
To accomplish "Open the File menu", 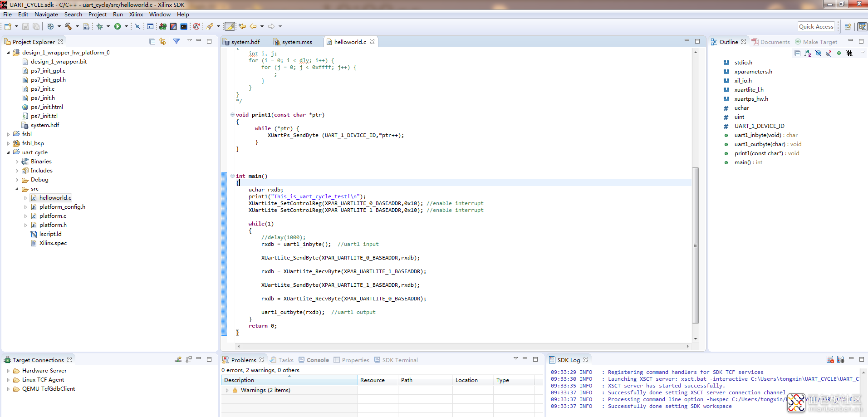I will [x=7, y=15].
